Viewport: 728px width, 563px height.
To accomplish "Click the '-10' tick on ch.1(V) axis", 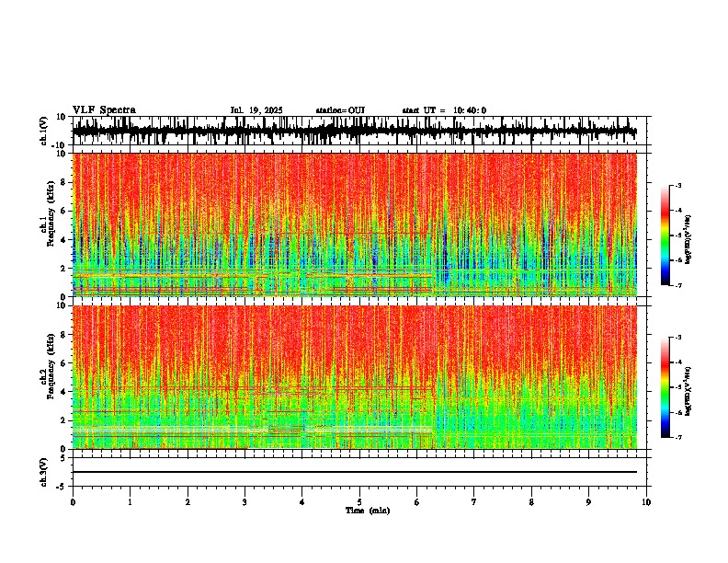I will (60, 144).
